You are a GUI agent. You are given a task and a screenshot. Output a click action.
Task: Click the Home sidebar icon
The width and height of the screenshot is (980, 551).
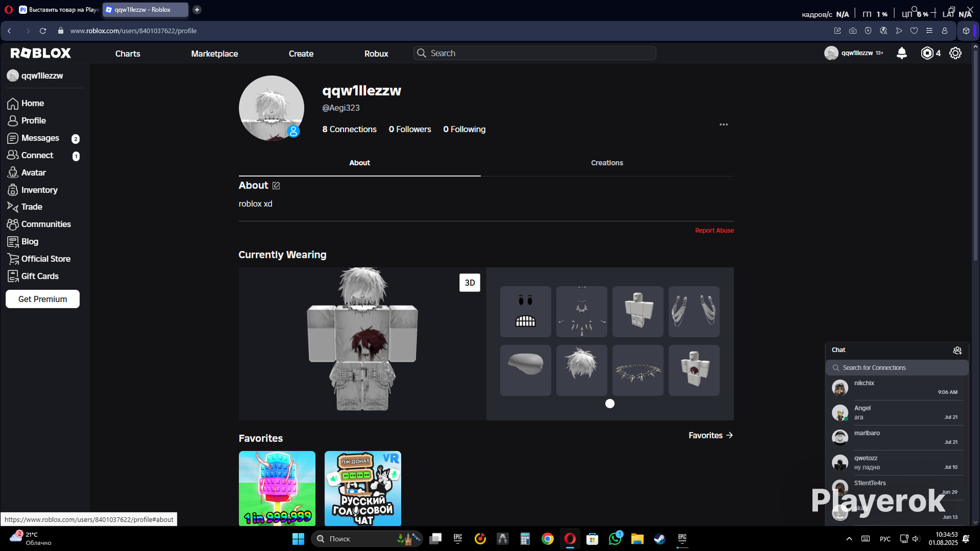[13, 104]
